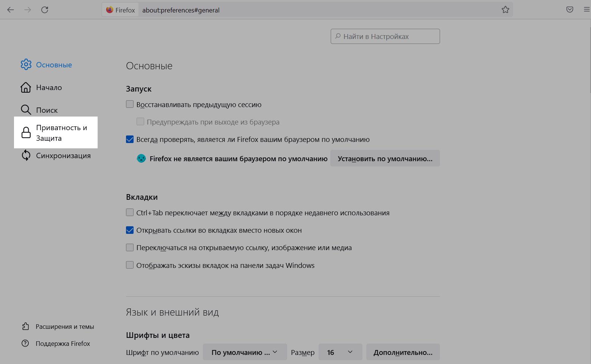Click the gear icon for Основные
591x364 pixels.
(x=26, y=65)
